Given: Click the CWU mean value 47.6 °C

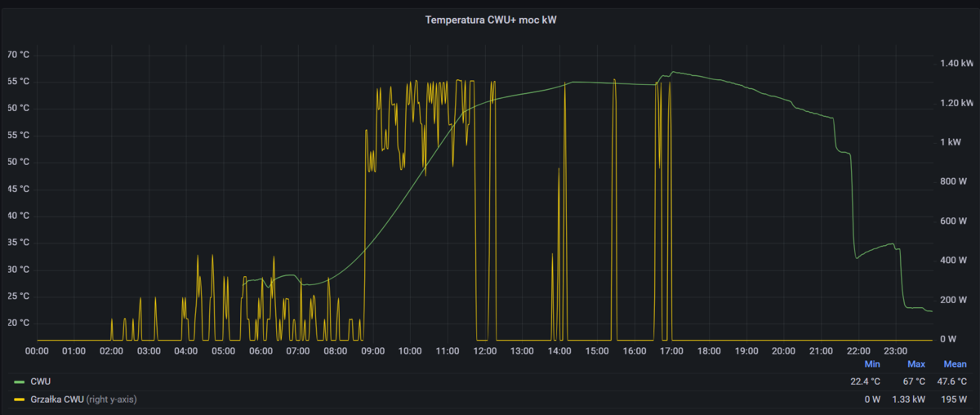Looking at the screenshot, I should 951,382.
